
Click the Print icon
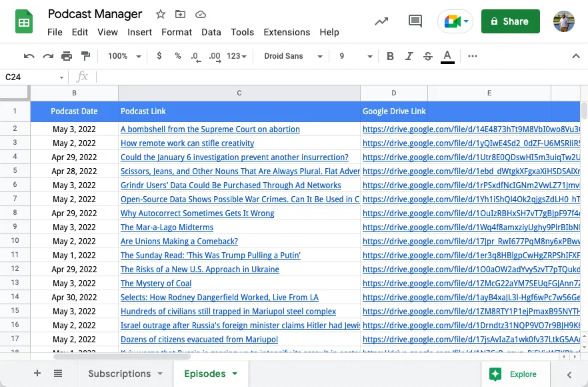coord(67,56)
